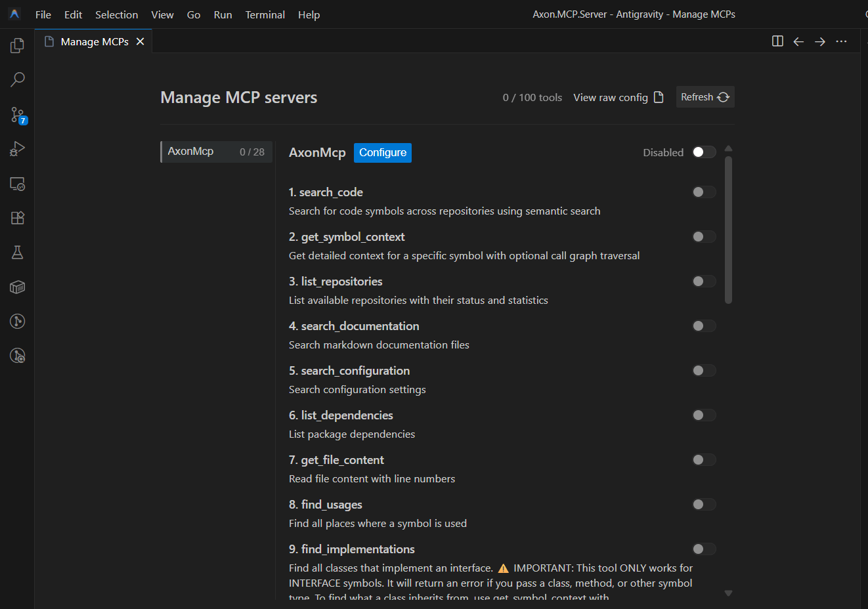Image resolution: width=868 pixels, height=609 pixels.
Task: Click the '2. get_symbol_context' tool name
Action: 347,237
